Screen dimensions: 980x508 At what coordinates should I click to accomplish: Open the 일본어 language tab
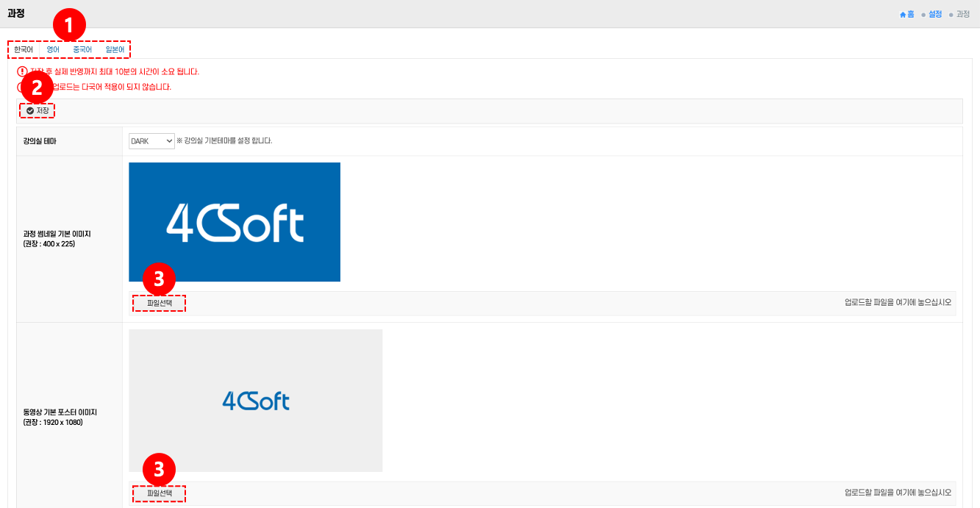(x=115, y=50)
